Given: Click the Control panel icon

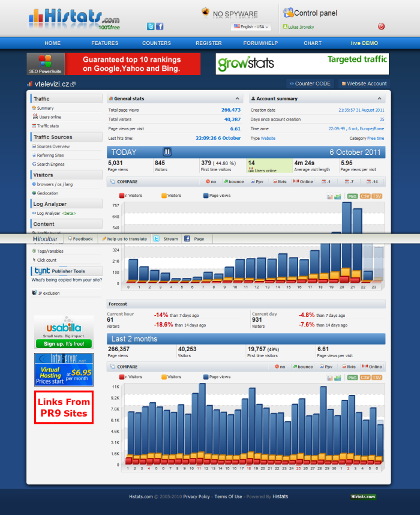Looking at the screenshot, I should (x=288, y=13).
